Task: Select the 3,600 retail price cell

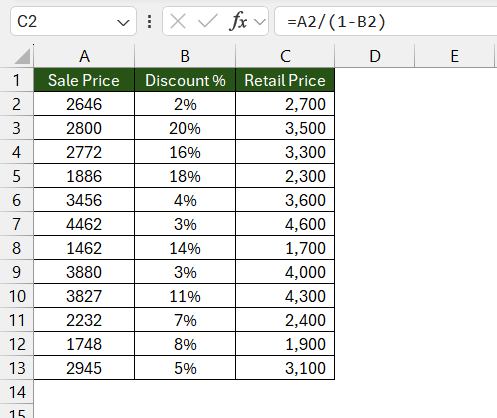Action: click(285, 200)
